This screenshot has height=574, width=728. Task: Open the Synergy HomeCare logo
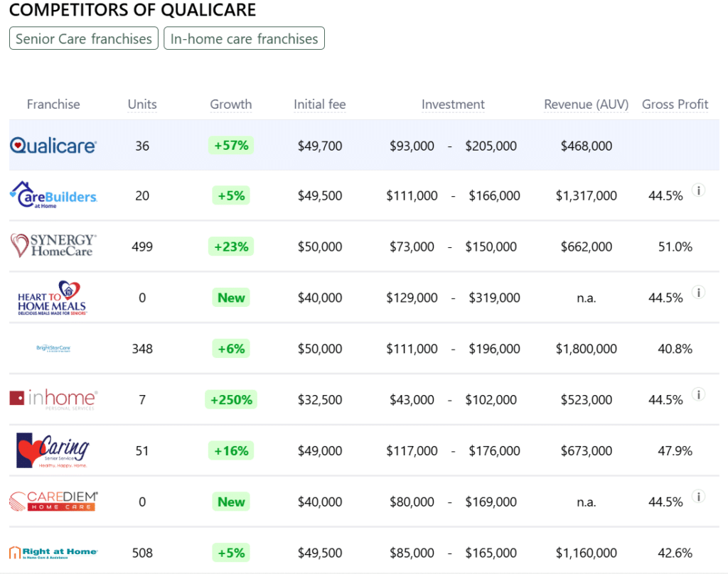point(53,246)
